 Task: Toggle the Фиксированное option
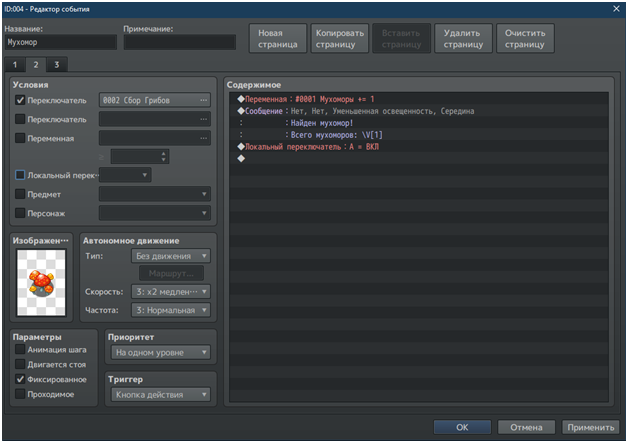(21, 380)
